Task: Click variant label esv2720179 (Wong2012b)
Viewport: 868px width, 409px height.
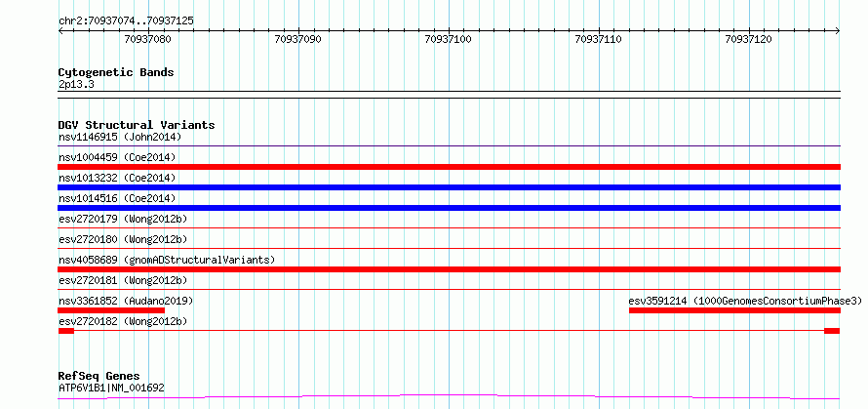Action: [123, 219]
